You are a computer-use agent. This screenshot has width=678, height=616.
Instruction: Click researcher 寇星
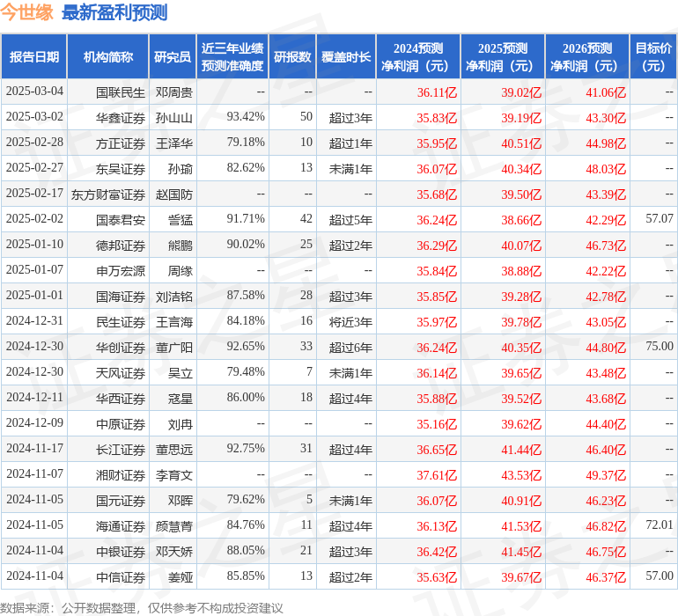point(181,399)
